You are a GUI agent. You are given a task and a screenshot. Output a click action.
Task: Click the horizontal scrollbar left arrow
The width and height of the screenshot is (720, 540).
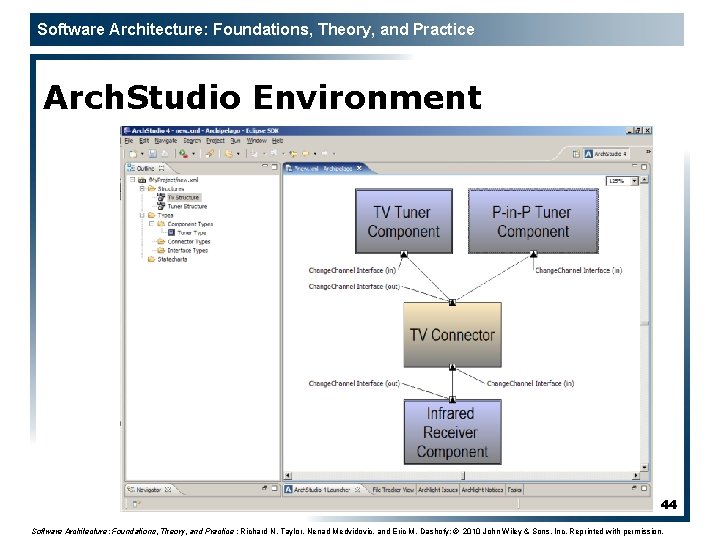pos(287,476)
